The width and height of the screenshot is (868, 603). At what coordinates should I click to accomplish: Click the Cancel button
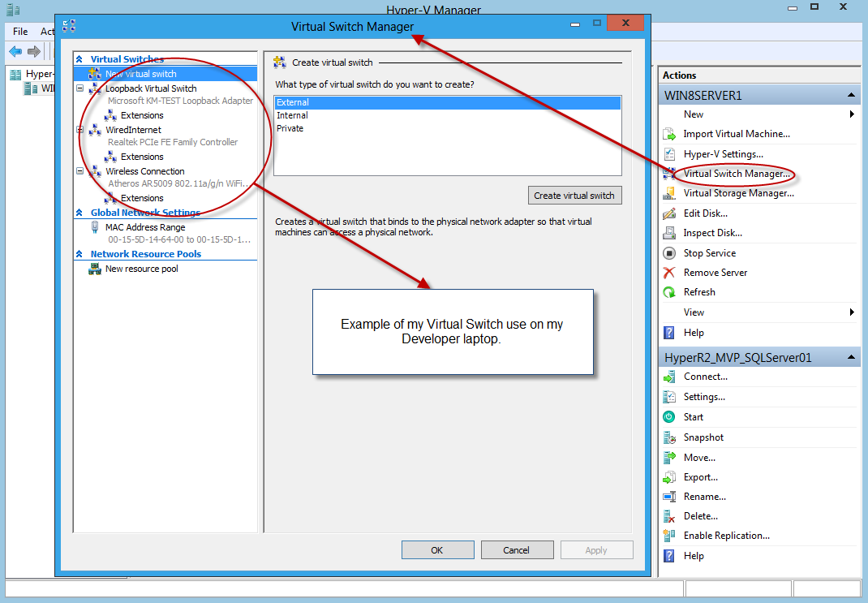pos(517,550)
